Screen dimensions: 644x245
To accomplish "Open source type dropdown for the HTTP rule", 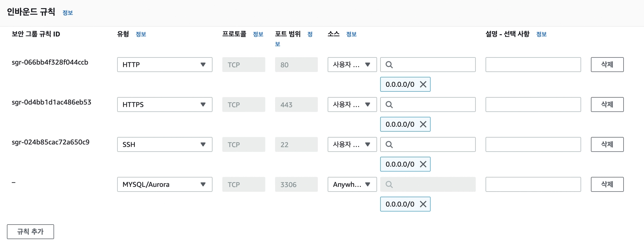I will pyautogui.click(x=352, y=65).
